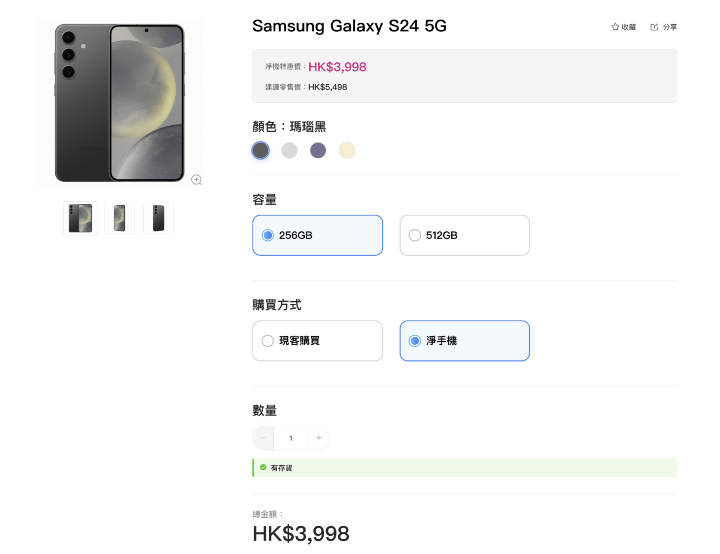This screenshot has height=554, width=720.
Task: Click the quantity number input field
Action: click(x=291, y=438)
